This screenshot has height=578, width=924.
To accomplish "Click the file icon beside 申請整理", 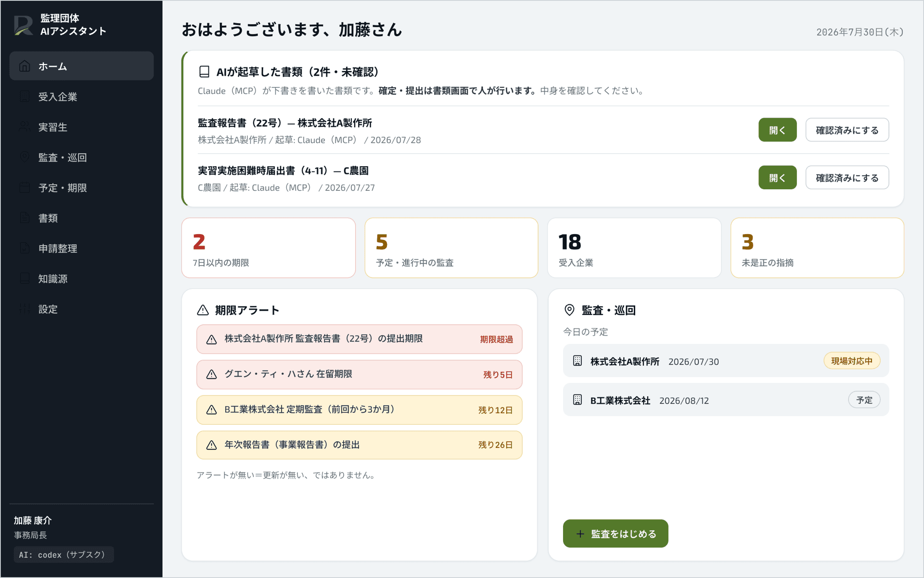I will coord(25,248).
